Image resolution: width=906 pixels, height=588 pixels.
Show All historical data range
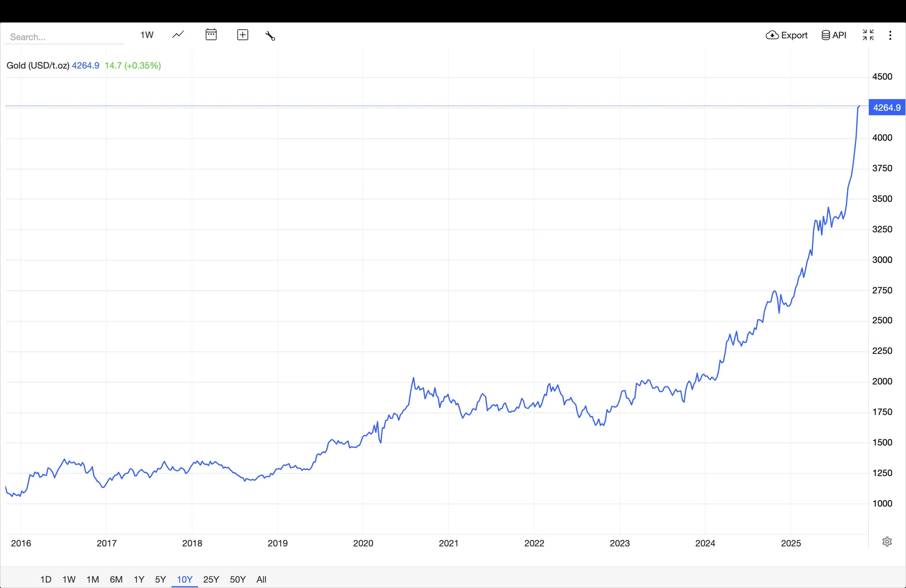pos(261,579)
